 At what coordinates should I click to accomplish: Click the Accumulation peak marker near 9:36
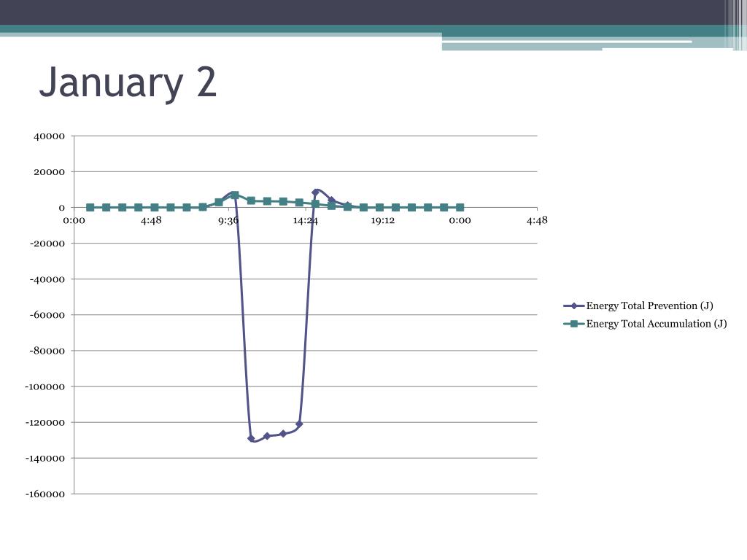pyautogui.click(x=235, y=195)
